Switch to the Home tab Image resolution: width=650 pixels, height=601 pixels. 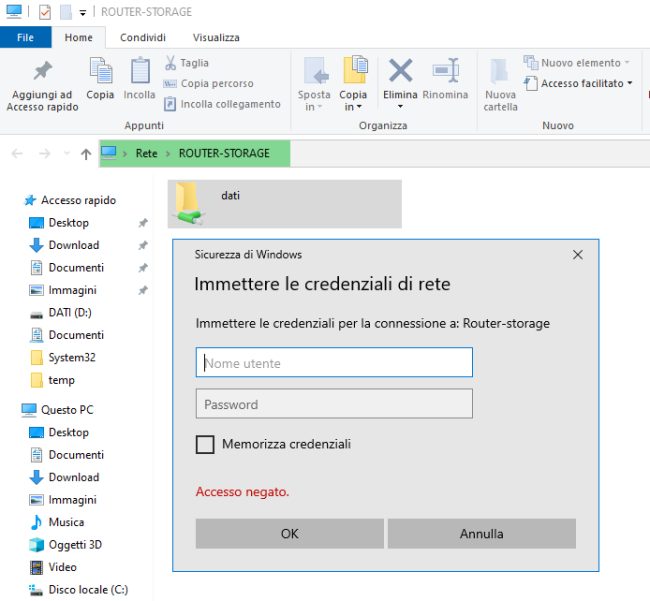[x=78, y=37]
